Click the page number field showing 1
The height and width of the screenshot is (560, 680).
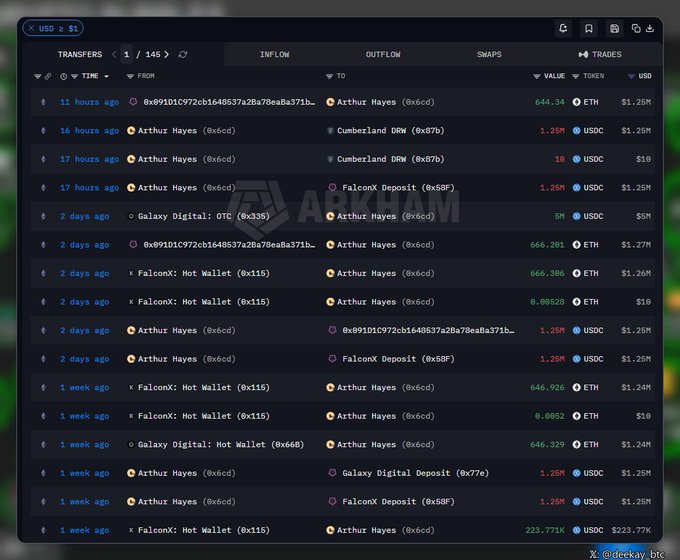pyautogui.click(x=127, y=54)
